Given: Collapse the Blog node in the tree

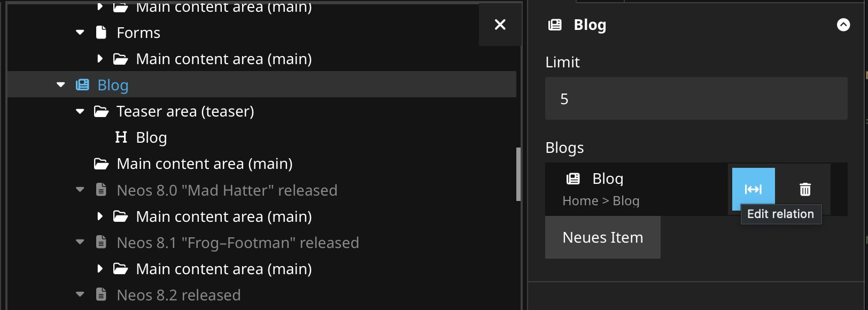Looking at the screenshot, I should 60,84.
